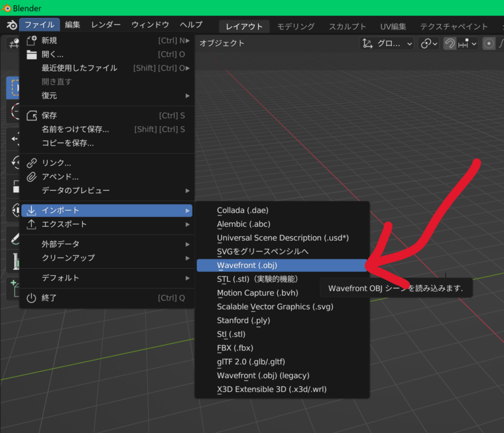This screenshot has width=504, height=433.
Task: Import Stanford (.ply) file
Action: (282, 321)
